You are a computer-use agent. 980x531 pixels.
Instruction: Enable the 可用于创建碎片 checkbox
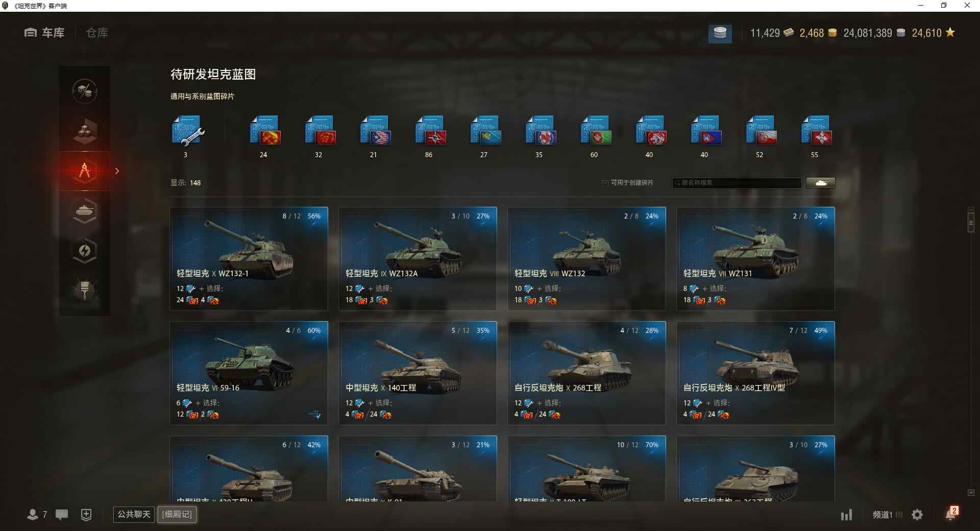(x=605, y=183)
